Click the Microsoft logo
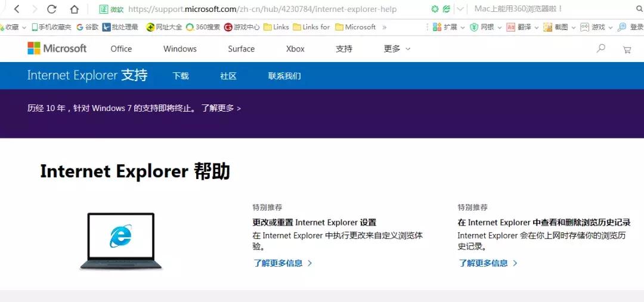644x302 pixels. point(57,48)
